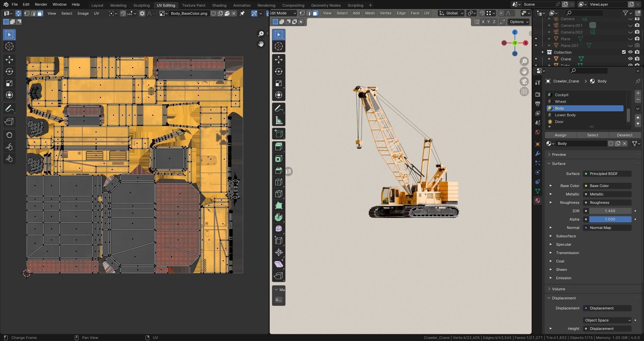This screenshot has height=341, width=644.
Task: Click the camera view icon in viewport
Action: (x=524, y=81)
